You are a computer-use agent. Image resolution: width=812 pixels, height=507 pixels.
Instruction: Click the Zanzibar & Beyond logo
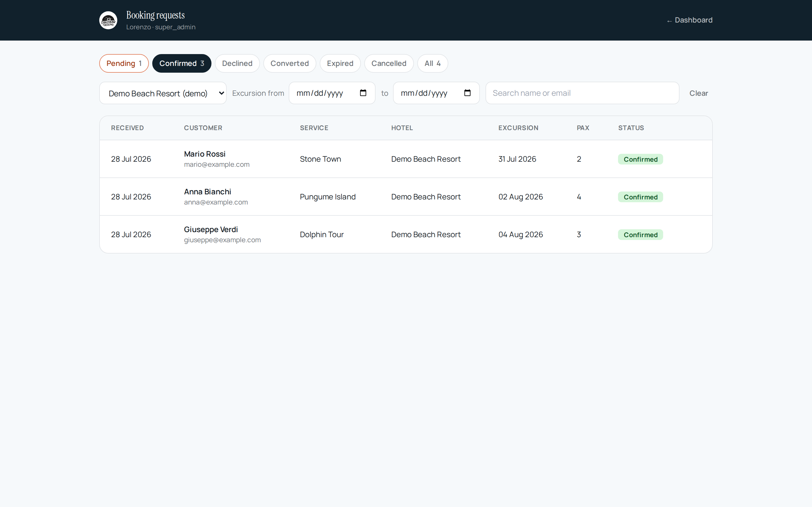(108, 20)
